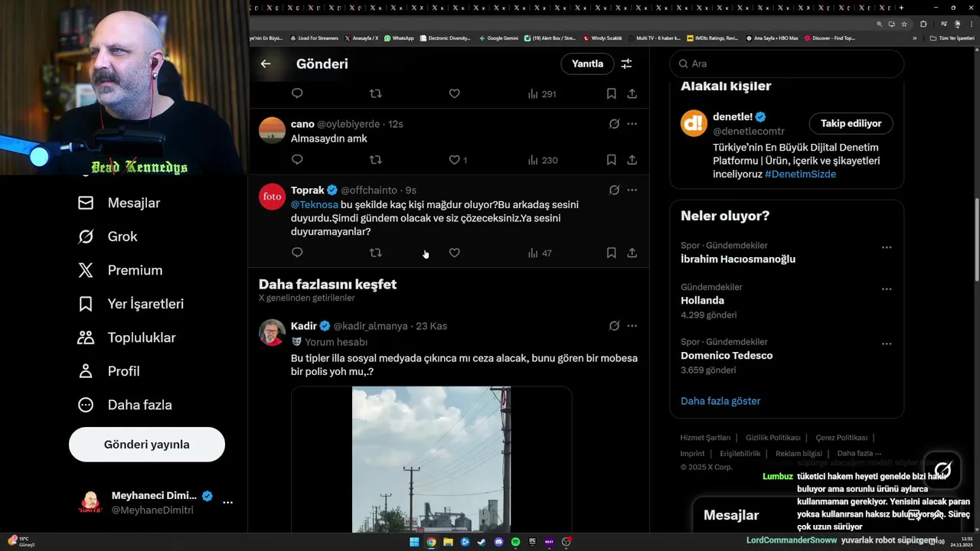Like Toprak's tweet

[x=454, y=253]
